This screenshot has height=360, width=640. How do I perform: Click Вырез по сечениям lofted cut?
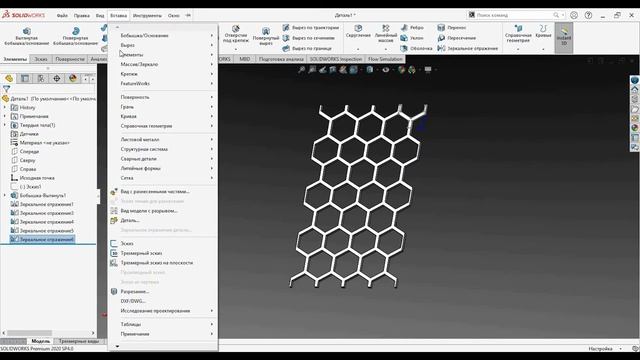[x=309, y=38]
